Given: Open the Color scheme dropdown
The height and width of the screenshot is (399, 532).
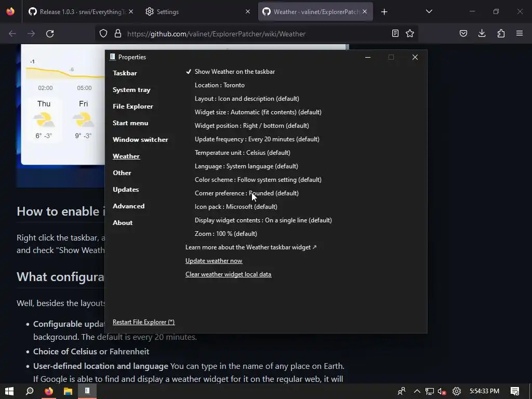Looking at the screenshot, I should 258,179.
